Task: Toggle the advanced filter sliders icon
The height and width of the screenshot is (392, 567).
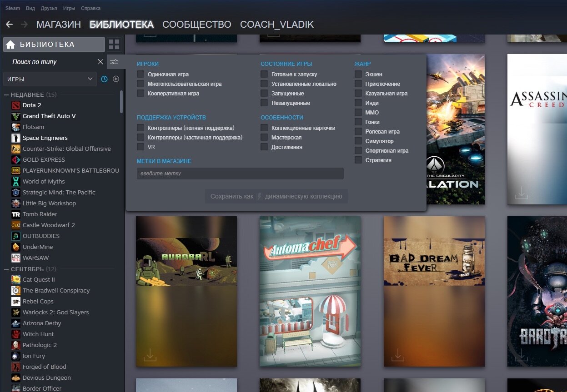Action: (x=114, y=62)
